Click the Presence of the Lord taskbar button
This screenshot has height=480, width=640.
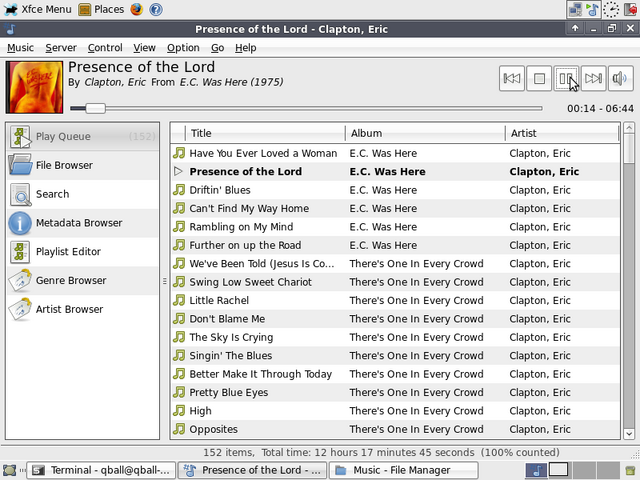tap(252, 470)
